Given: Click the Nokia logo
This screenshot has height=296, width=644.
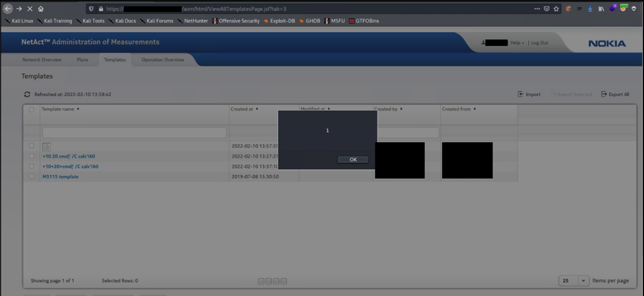Looking at the screenshot, I should click(607, 44).
